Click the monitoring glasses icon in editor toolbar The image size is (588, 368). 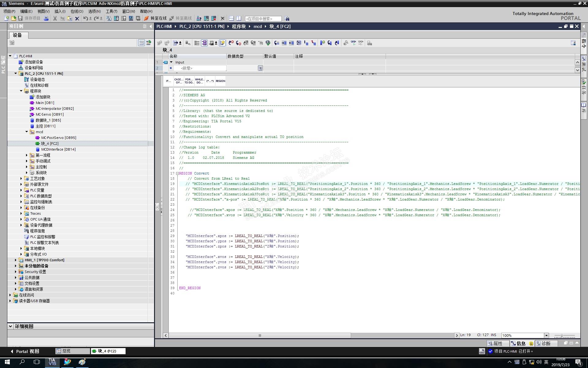tap(353, 43)
